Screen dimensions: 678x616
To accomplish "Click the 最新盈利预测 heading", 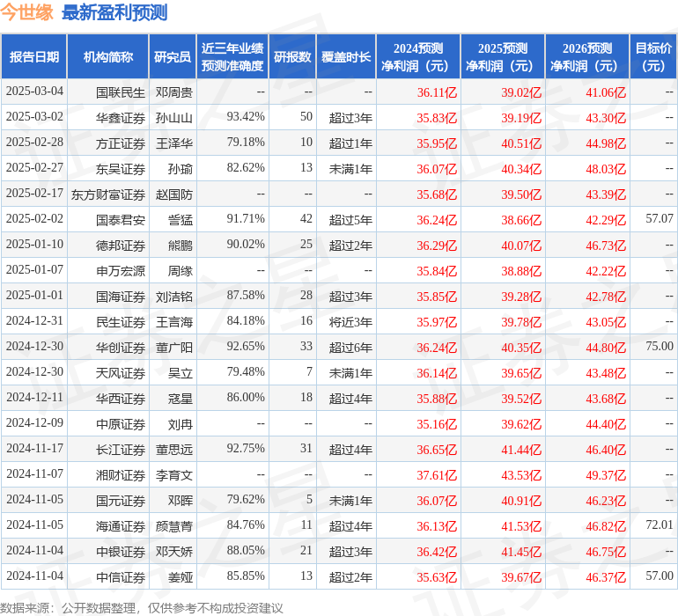I will (114, 12).
